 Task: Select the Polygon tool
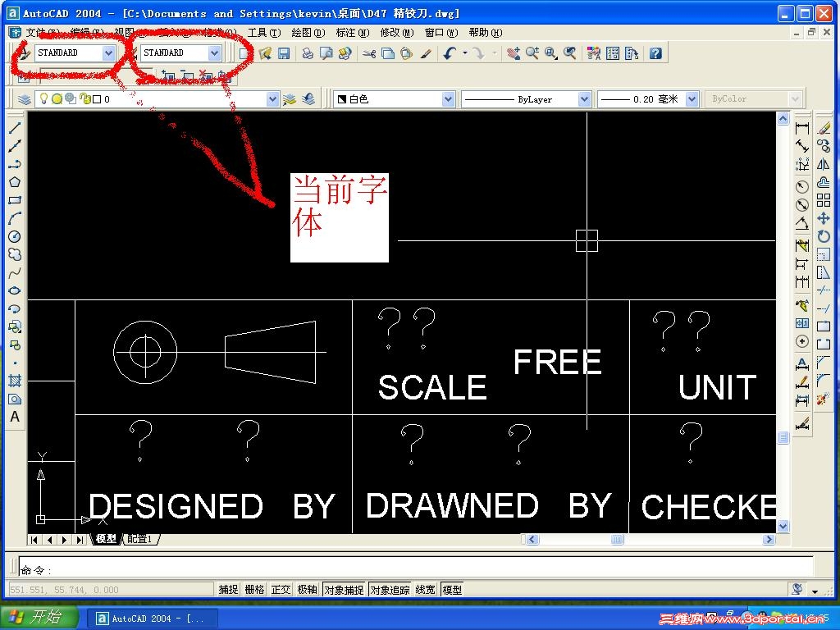coord(15,182)
